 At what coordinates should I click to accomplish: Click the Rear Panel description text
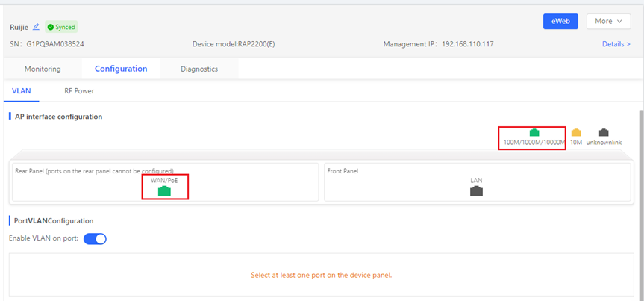point(94,170)
